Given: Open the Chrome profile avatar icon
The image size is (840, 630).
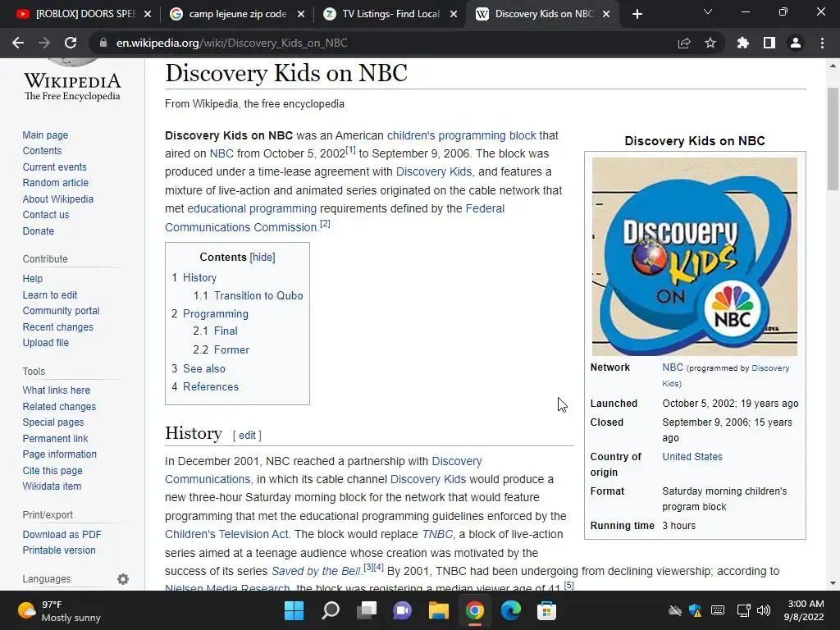Looking at the screenshot, I should click(796, 43).
